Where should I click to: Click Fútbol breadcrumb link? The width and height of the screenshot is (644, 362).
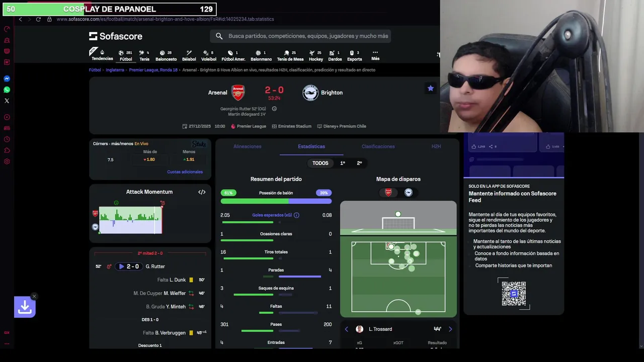click(95, 70)
